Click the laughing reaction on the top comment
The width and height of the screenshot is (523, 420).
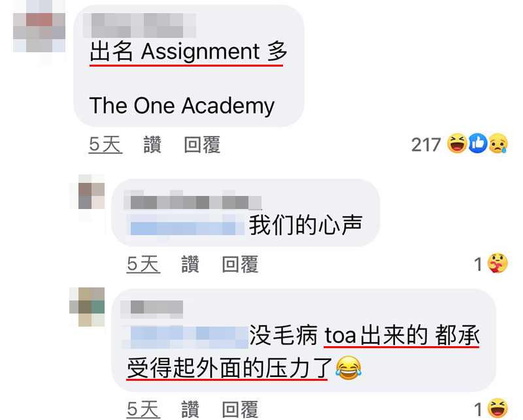point(456,143)
